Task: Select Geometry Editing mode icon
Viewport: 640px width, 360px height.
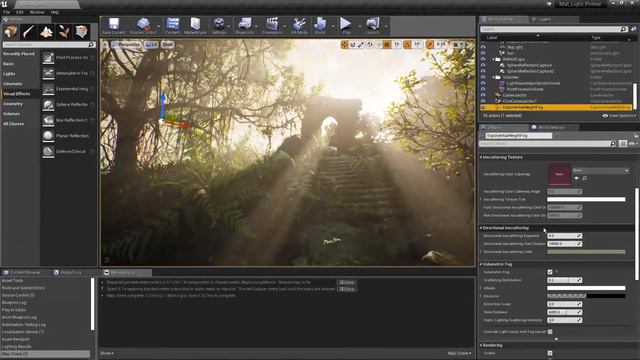Action: (x=81, y=31)
